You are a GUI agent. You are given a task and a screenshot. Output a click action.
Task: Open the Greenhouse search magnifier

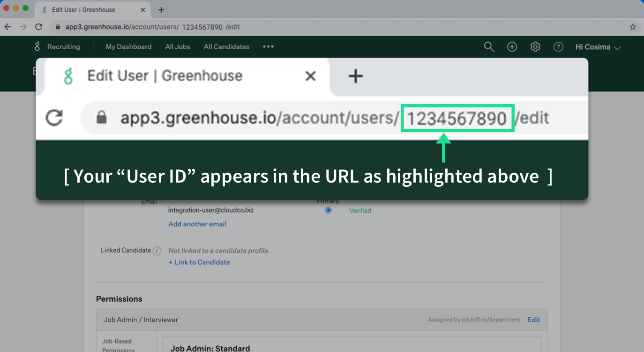[489, 47]
